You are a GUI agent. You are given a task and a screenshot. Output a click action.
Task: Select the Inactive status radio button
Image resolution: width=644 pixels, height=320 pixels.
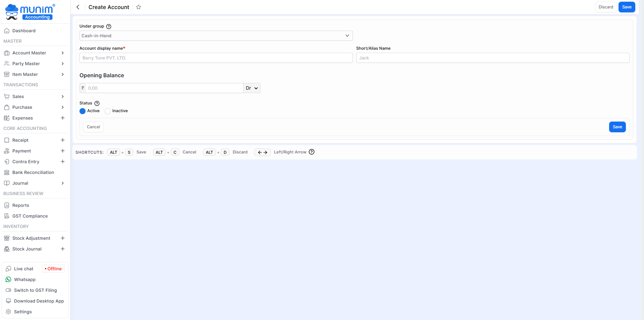click(x=108, y=111)
